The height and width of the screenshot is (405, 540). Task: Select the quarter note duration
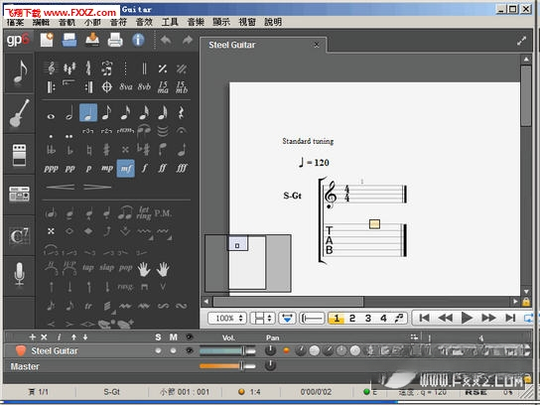tap(88, 113)
